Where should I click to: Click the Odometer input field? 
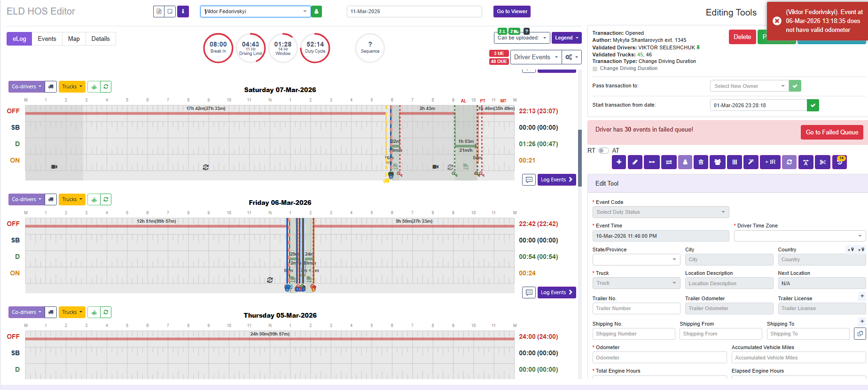659,358
